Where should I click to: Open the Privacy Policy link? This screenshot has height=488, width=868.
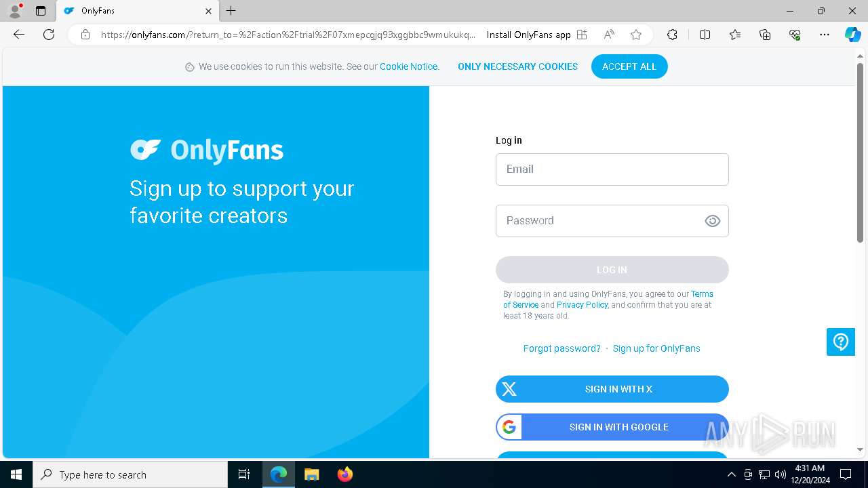tap(582, 305)
